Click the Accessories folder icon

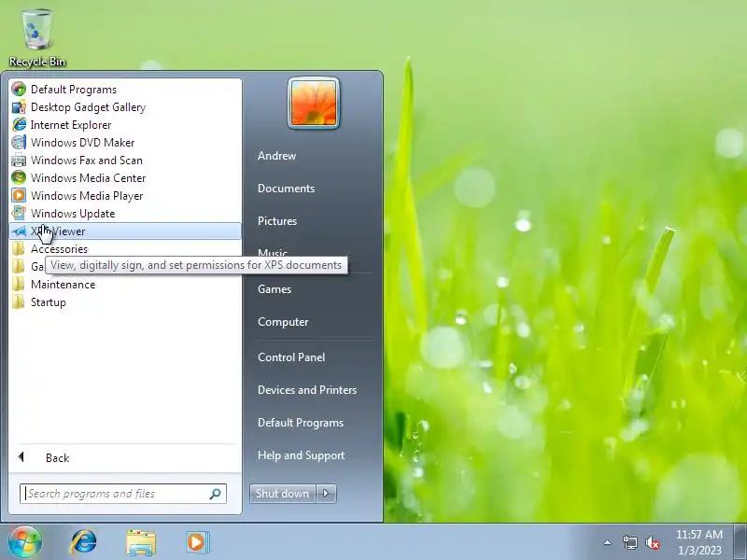coord(19,249)
